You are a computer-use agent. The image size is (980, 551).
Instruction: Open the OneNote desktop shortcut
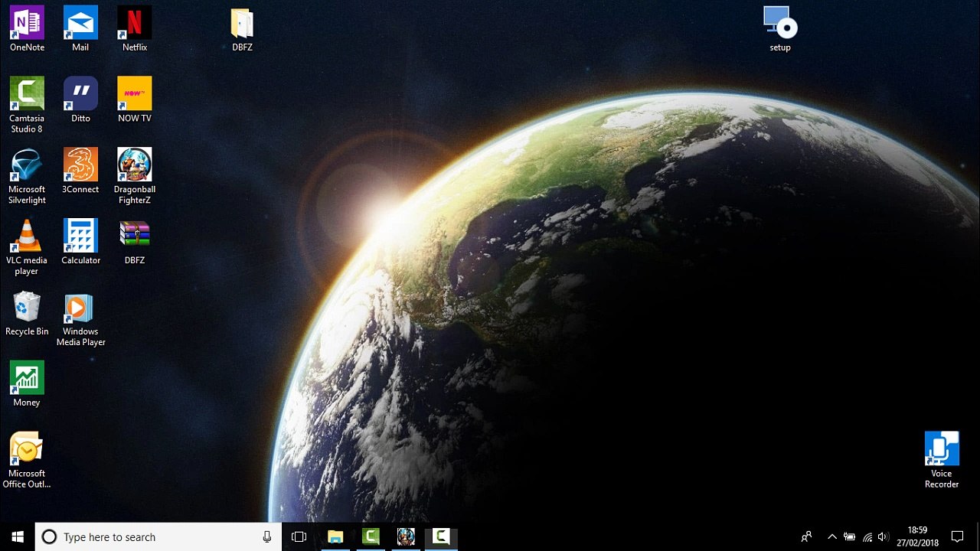coord(27,29)
